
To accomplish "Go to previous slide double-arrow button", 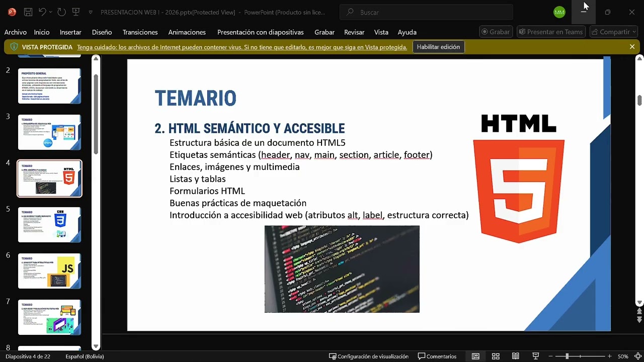I will pos(639,312).
